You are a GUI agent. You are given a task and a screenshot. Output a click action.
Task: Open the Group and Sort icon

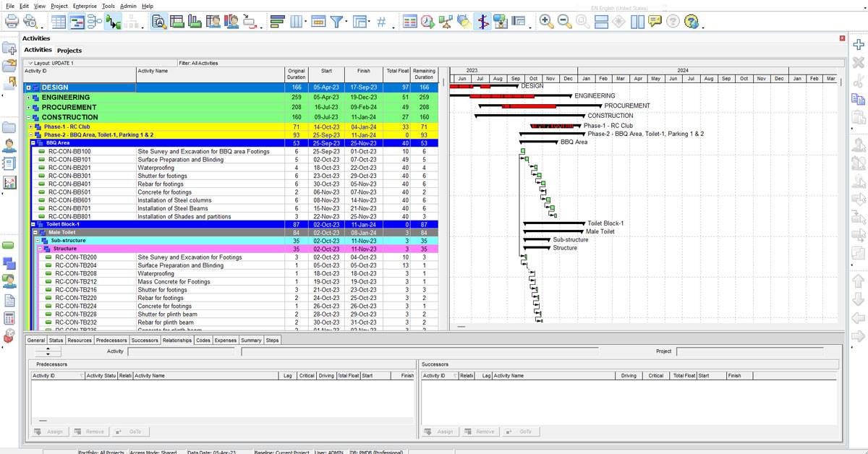(359, 22)
